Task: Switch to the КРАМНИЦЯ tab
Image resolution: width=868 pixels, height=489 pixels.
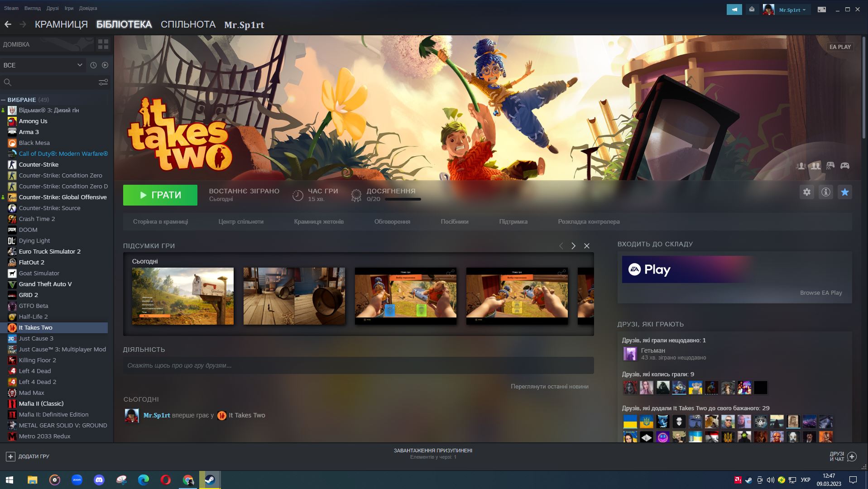Action: coord(61,24)
